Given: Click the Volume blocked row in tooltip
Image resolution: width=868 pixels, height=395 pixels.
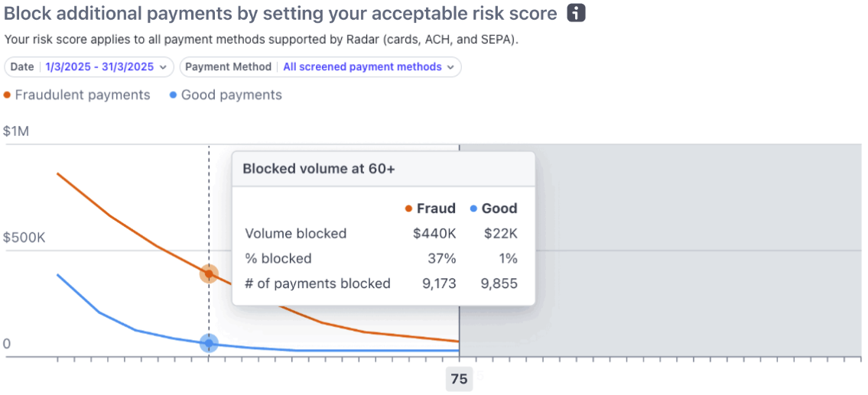Looking at the screenshot, I should coord(295,234).
